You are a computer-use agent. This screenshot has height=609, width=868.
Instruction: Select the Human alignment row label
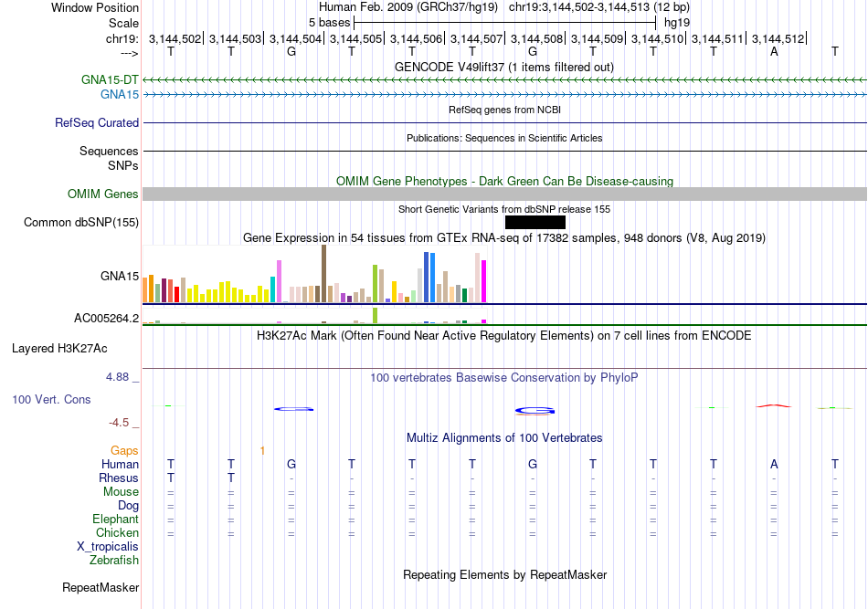click(120, 464)
